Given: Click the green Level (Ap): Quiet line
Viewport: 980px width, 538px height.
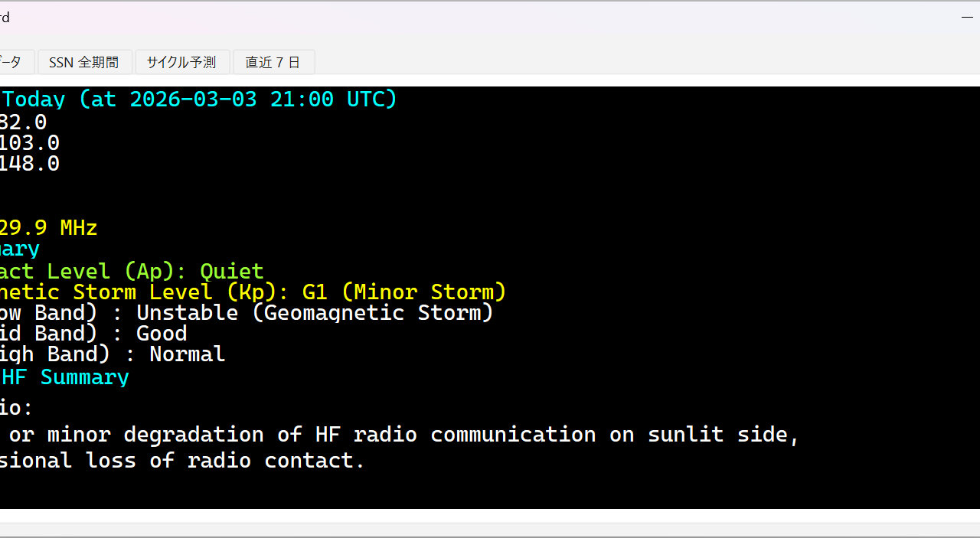Looking at the screenshot, I should (x=132, y=271).
